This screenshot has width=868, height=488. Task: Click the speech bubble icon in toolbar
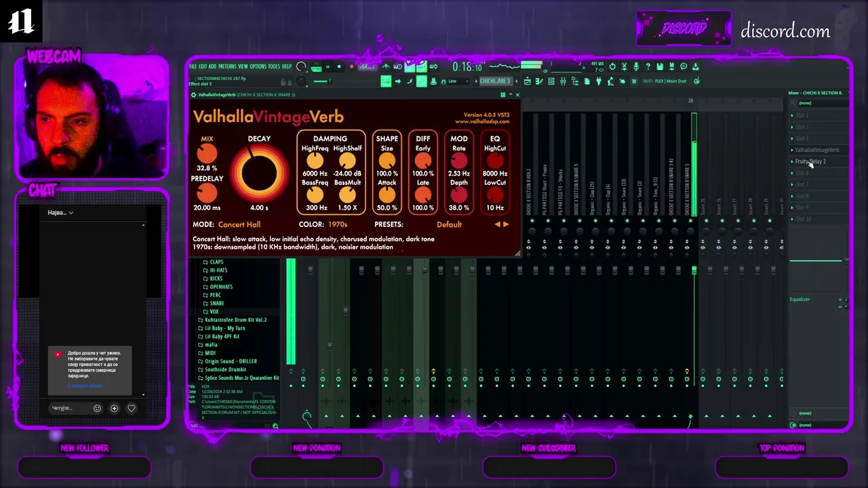684,66
